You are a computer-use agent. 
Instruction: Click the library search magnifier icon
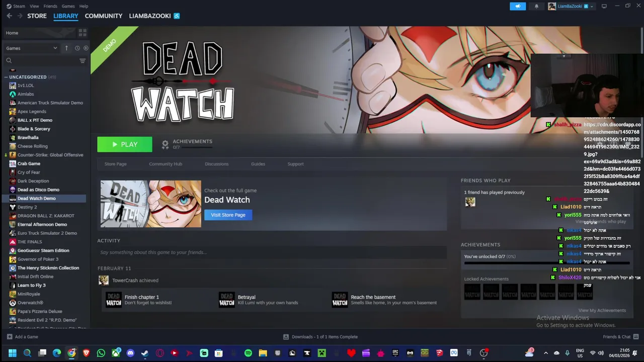[x=9, y=61]
